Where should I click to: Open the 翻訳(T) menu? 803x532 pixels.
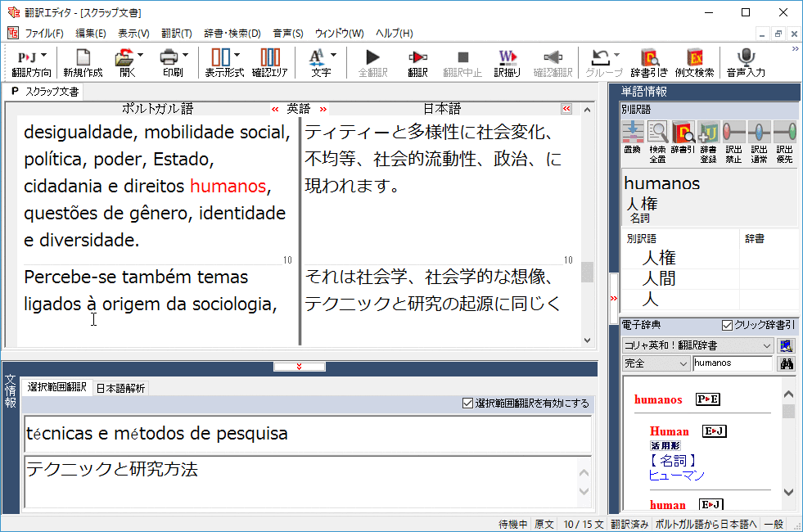click(x=177, y=34)
